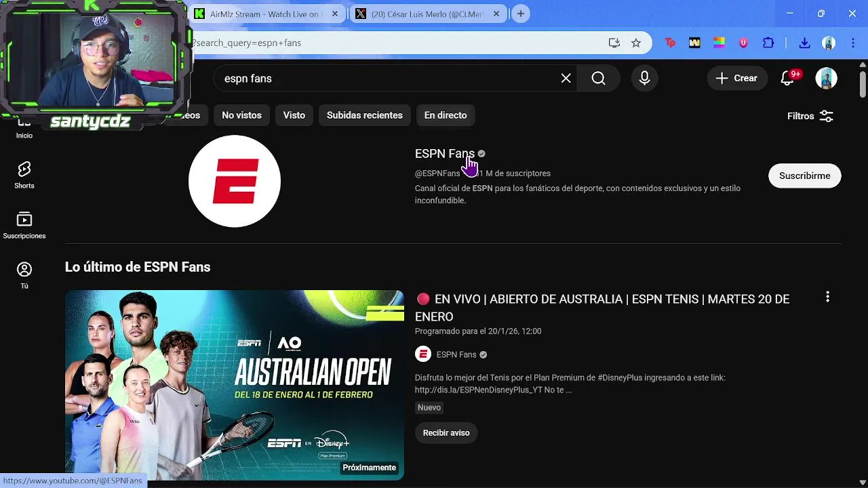Bookmark this page with star icon

[x=636, y=43]
